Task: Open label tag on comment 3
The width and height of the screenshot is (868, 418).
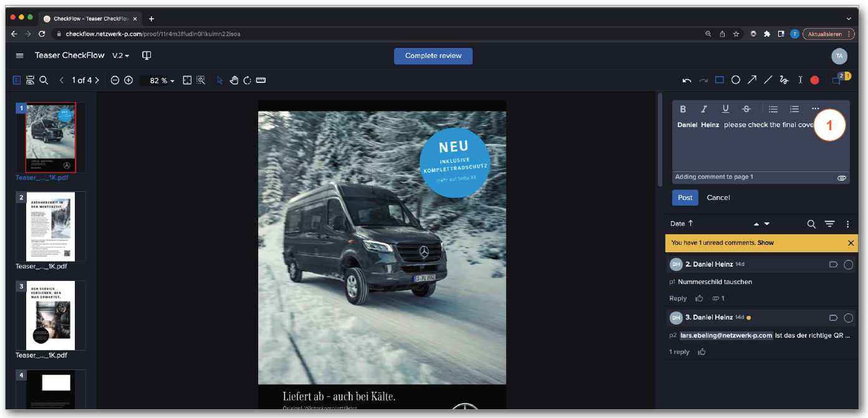Action: click(833, 318)
